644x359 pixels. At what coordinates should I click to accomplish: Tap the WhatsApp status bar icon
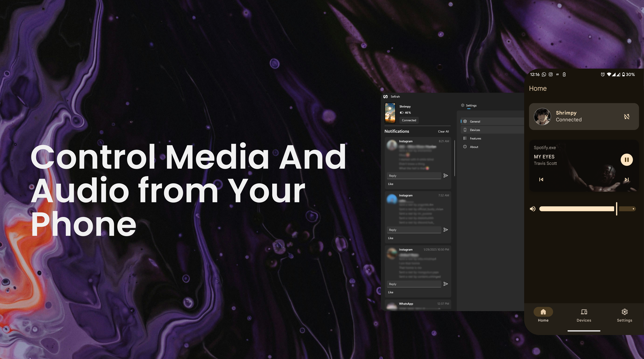tap(544, 74)
